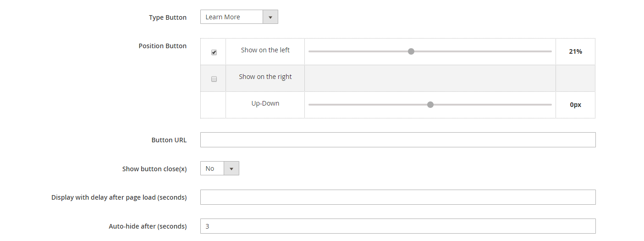Viewport: 644px width, 241px height.
Task: Click the display delay seconds input field
Action: coord(397,197)
